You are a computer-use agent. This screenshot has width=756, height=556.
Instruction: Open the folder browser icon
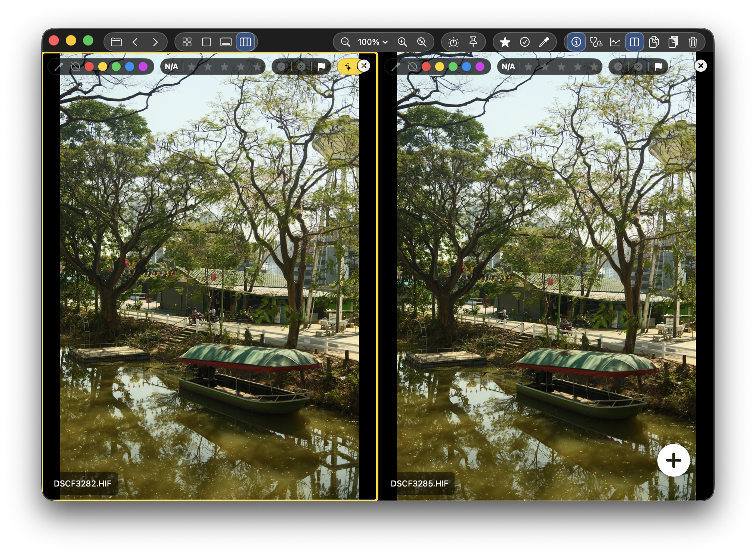click(116, 42)
